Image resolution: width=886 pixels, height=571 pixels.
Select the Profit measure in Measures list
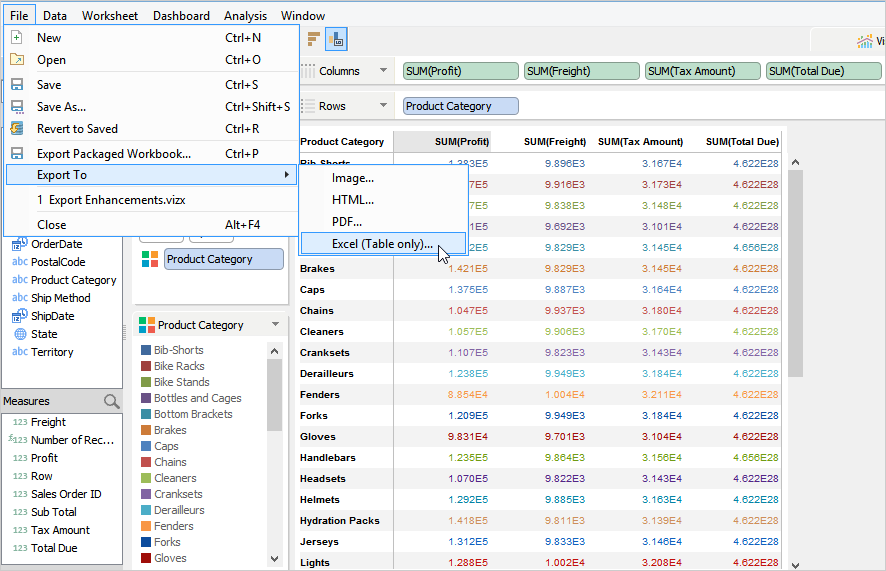point(44,458)
